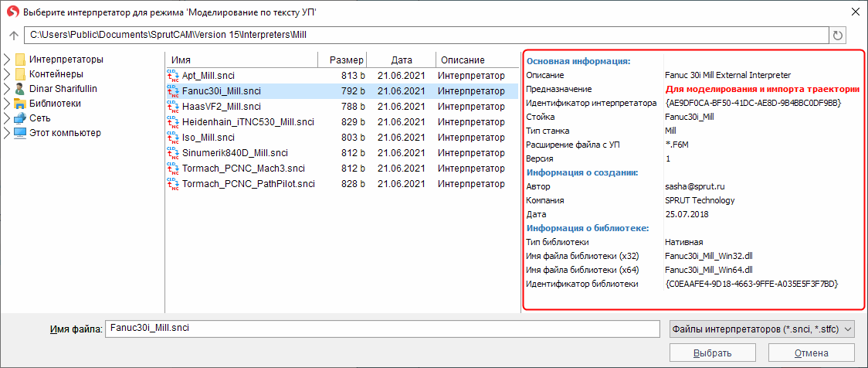Select the Iso_Mill.snci file name

pyautogui.click(x=209, y=138)
